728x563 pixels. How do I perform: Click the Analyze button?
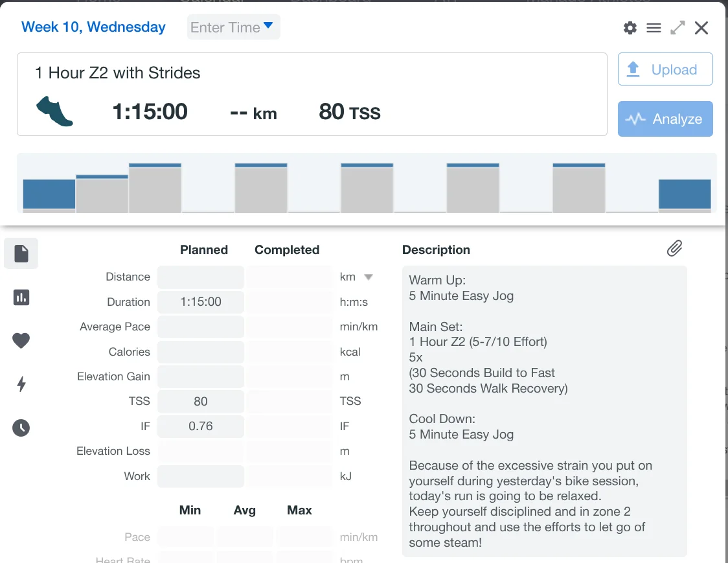pyautogui.click(x=665, y=119)
